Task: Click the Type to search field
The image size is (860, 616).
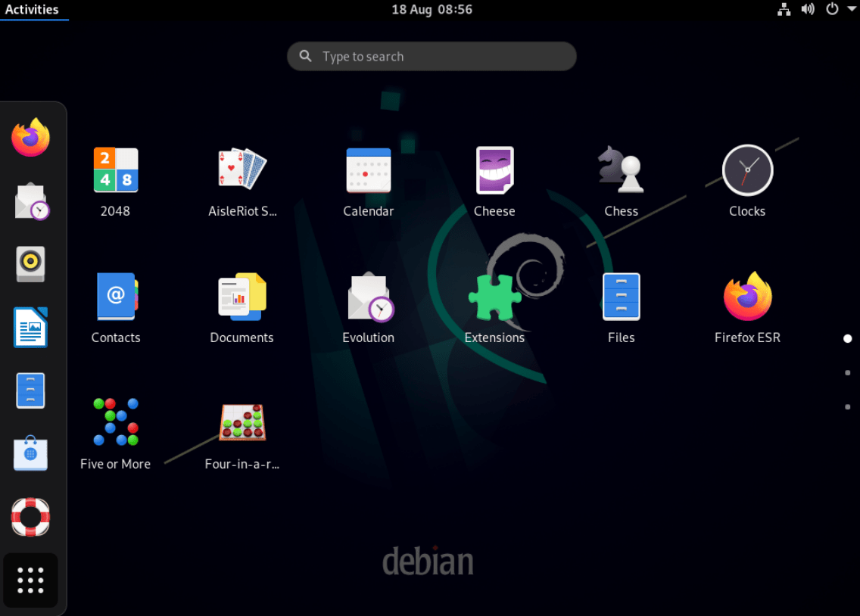Action: point(432,56)
